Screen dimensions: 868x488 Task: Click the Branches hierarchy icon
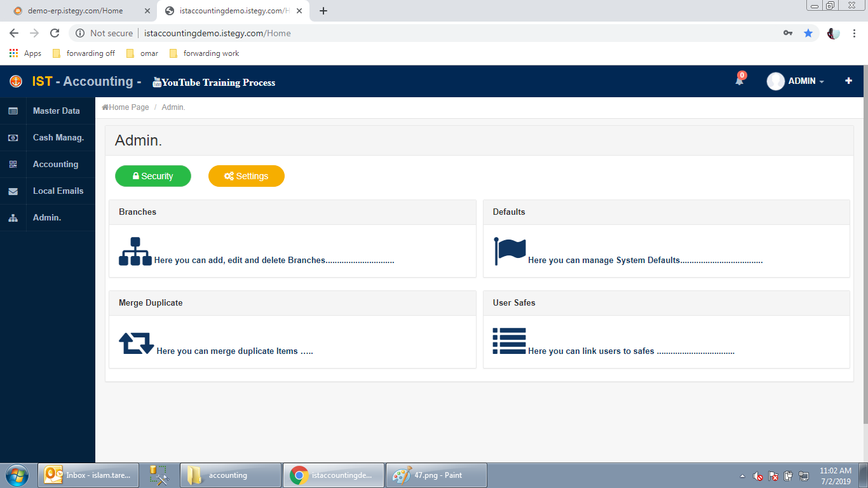point(135,251)
